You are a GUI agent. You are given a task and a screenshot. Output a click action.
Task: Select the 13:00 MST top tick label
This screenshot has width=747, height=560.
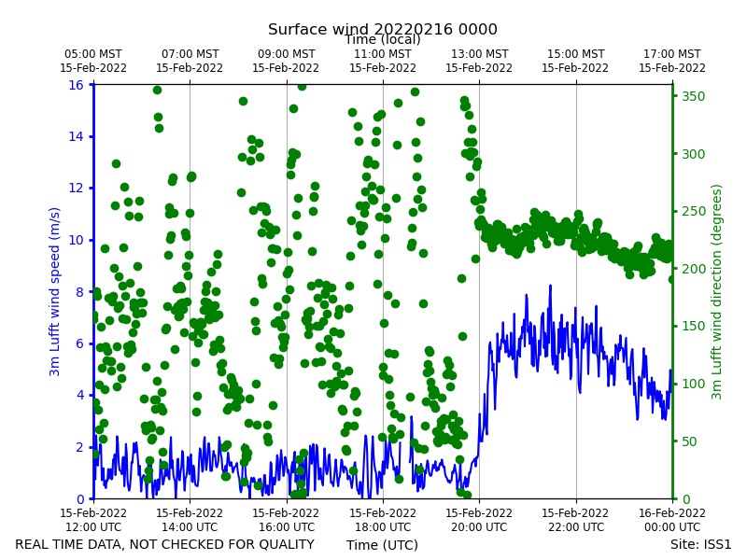[x=479, y=61]
